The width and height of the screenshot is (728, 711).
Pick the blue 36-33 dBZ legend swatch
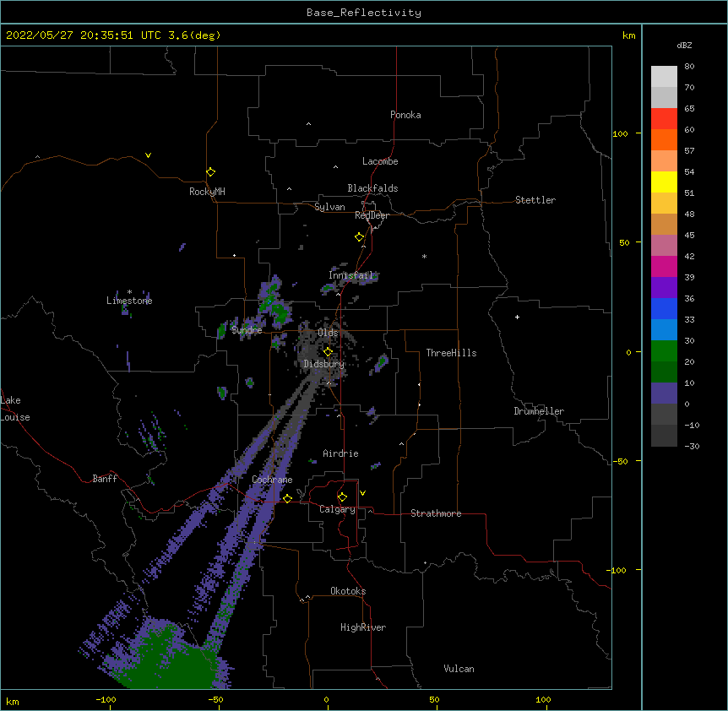point(664,308)
